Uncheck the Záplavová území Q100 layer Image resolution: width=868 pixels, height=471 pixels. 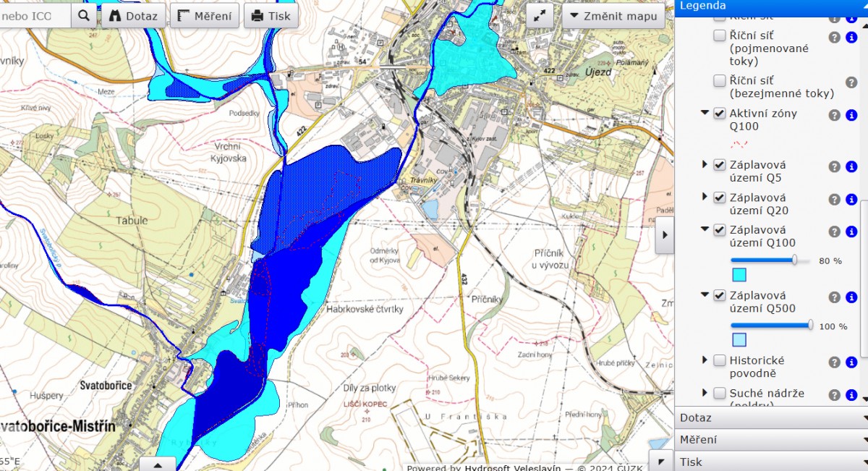coord(720,230)
